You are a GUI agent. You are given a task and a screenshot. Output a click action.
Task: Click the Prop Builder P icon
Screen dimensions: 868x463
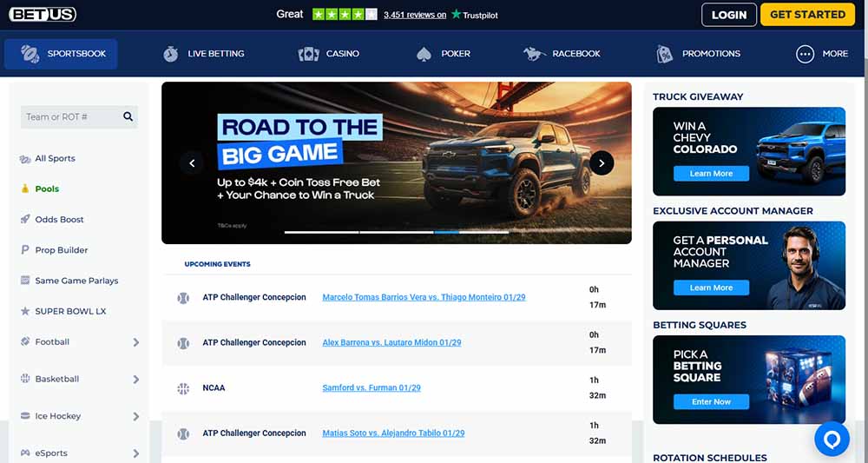[x=25, y=250]
